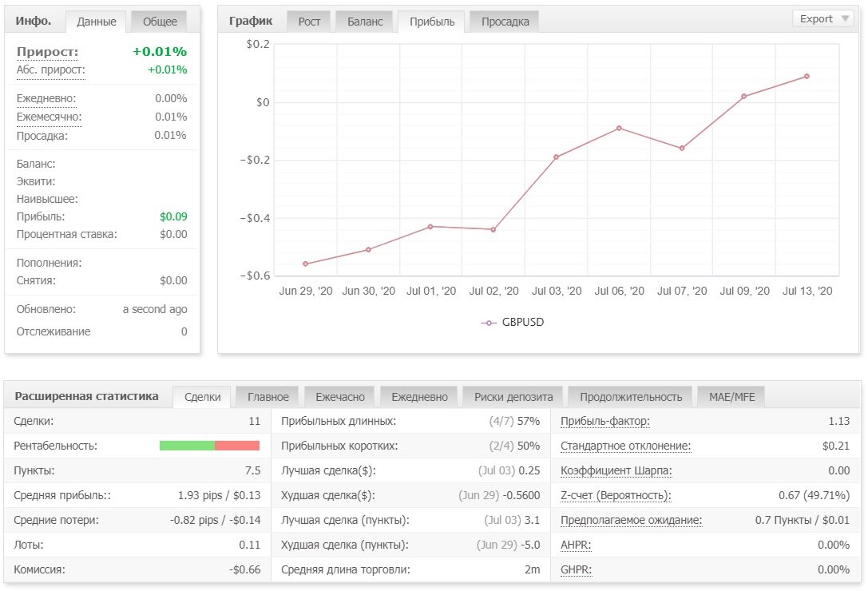Click the GBPUSD legend marker icon

[488, 323]
